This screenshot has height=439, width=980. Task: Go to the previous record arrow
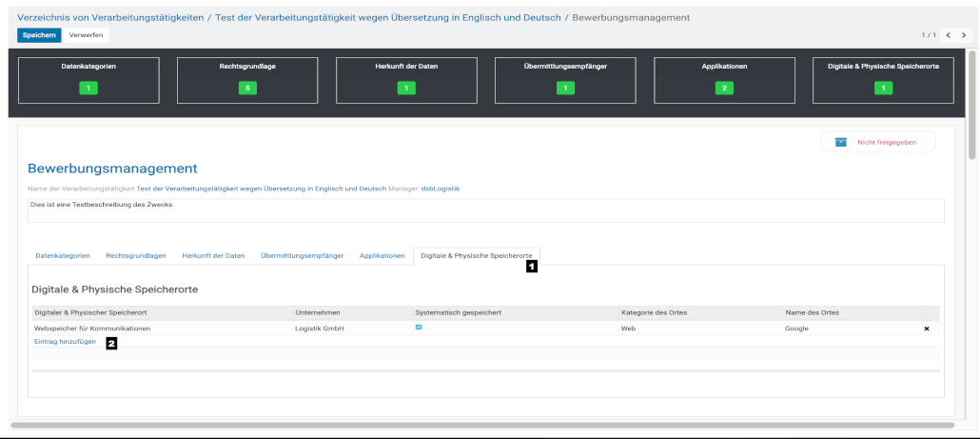[x=948, y=35]
